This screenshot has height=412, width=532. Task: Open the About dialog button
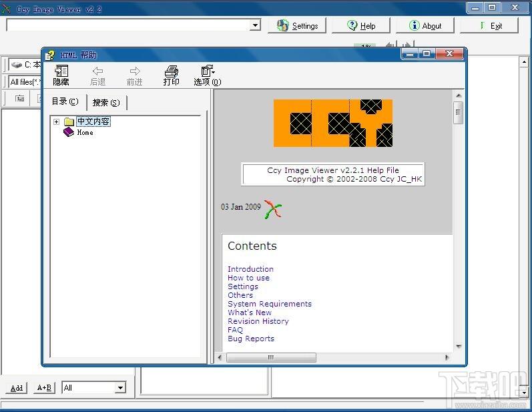(x=425, y=26)
